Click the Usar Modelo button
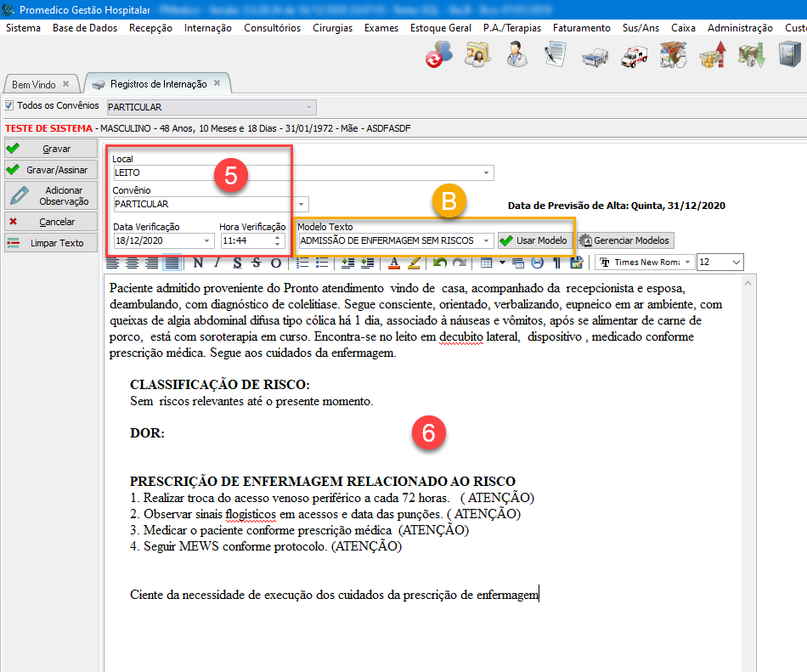This screenshot has width=807, height=672. pos(534,240)
